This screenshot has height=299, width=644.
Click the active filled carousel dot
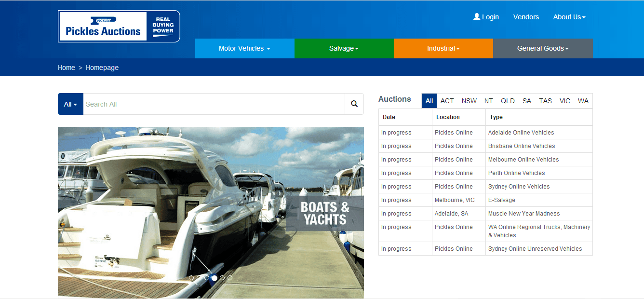click(215, 278)
